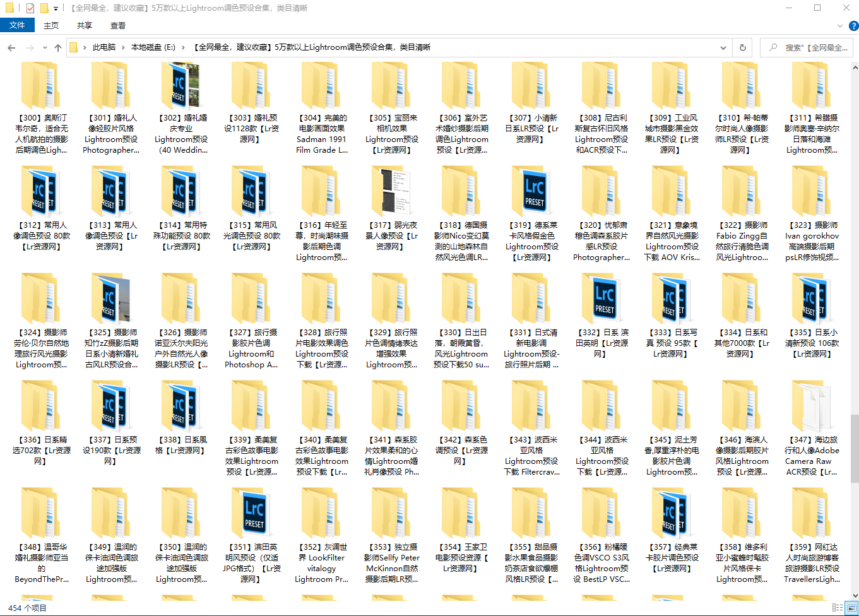Click file name 【340】柔美复古彩色故事电影

(321, 456)
